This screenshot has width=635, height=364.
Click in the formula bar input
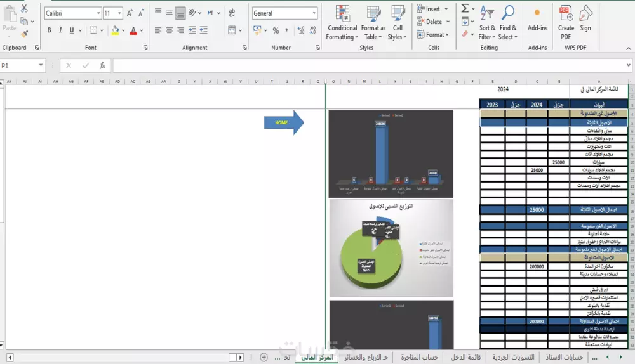370,65
